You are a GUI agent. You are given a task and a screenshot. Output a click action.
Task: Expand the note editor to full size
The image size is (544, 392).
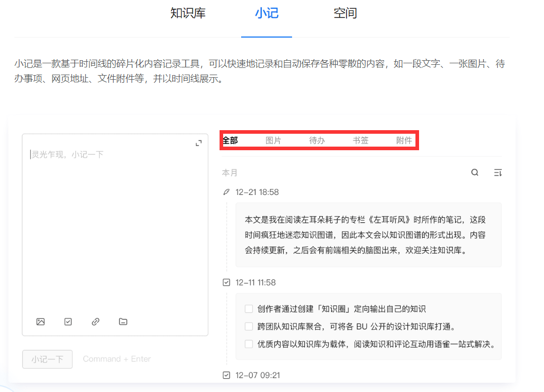(x=198, y=142)
